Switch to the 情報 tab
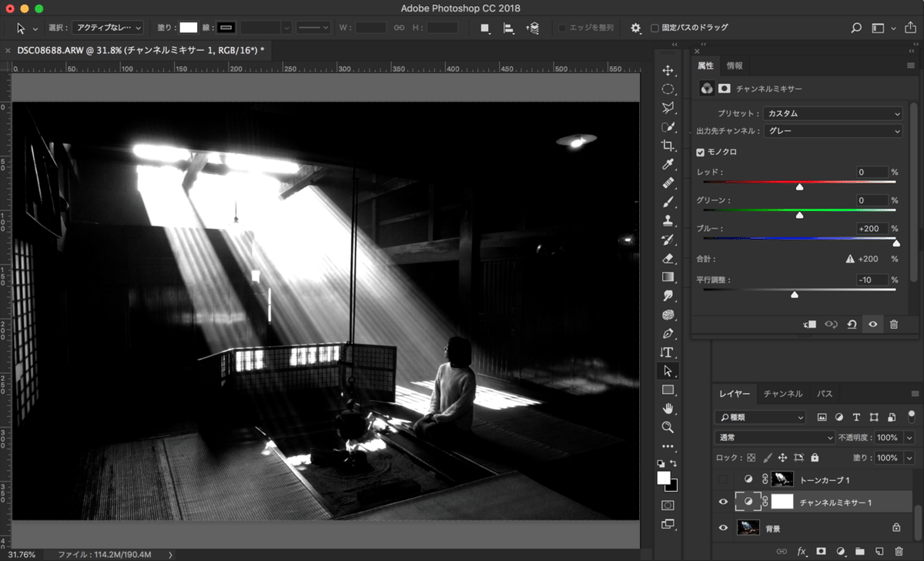 [735, 66]
